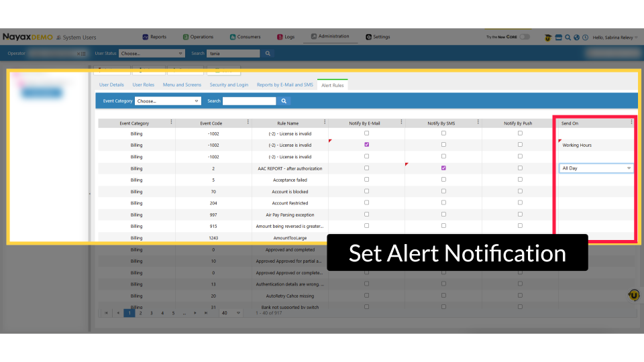Open the User Status dropdown

coord(152,54)
